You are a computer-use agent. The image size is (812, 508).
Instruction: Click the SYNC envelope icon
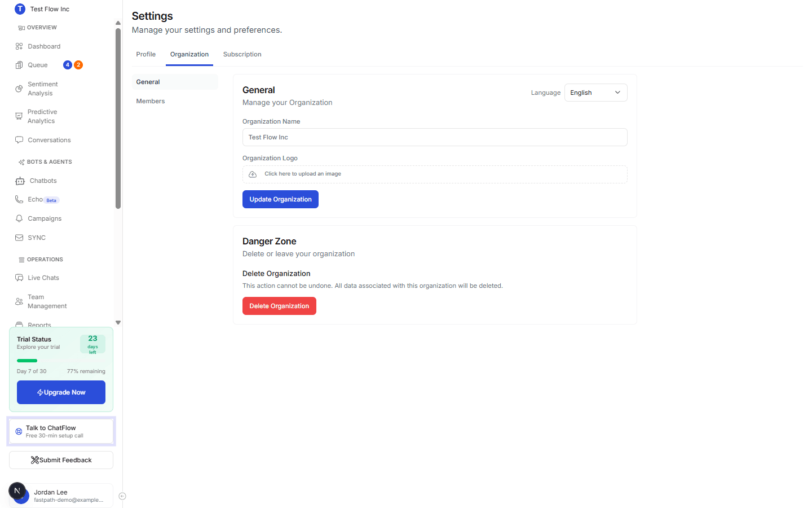click(19, 238)
